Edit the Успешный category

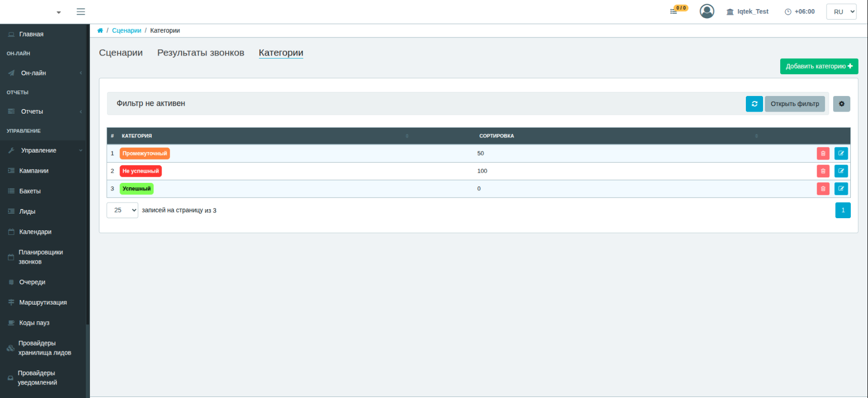[841, 189]
